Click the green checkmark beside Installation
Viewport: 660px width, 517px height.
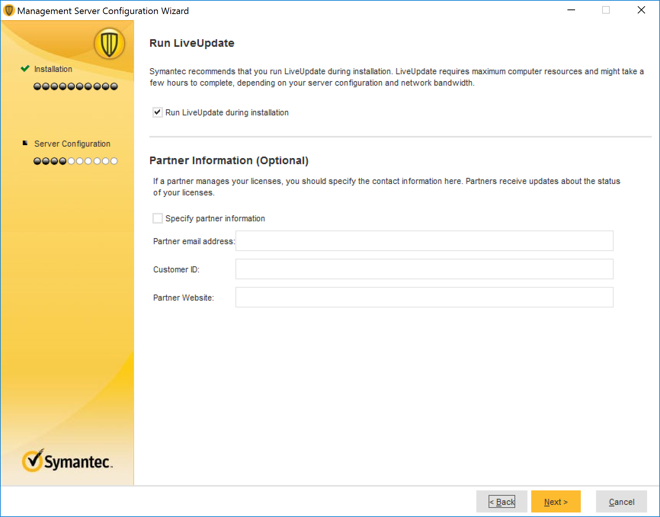(25, 69)
